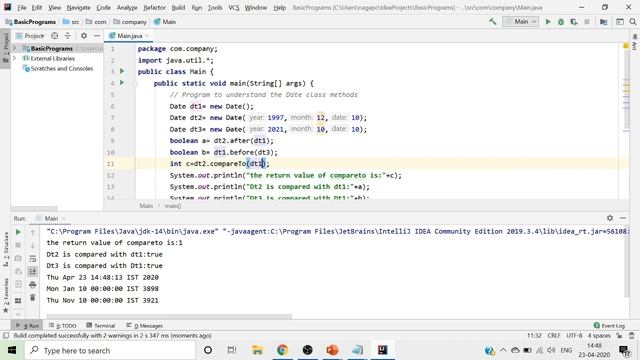This screenshot has height=360, width=640.
Task: Toggle the read-only lock icon in status bar
Action: click(619, 336)
